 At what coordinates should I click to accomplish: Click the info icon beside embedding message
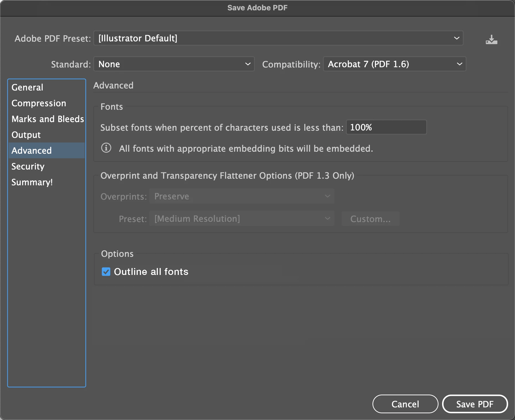point(106,148)
